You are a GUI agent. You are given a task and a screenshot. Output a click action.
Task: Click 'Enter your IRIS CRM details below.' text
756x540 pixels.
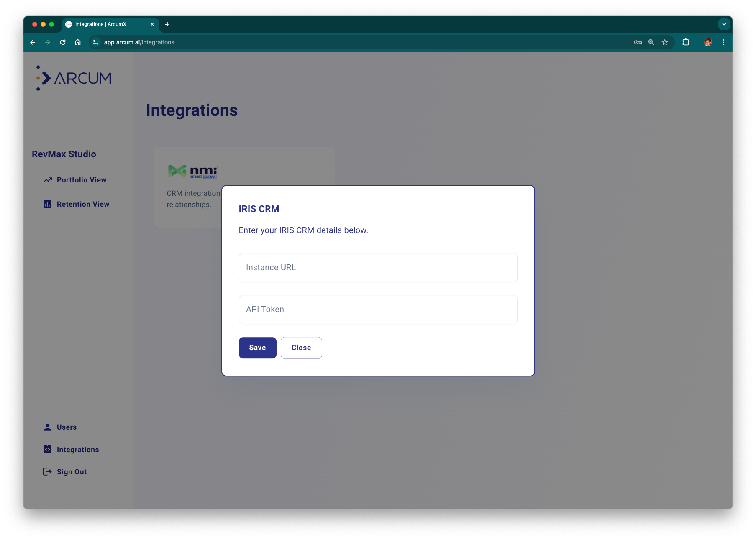[303, 230]
